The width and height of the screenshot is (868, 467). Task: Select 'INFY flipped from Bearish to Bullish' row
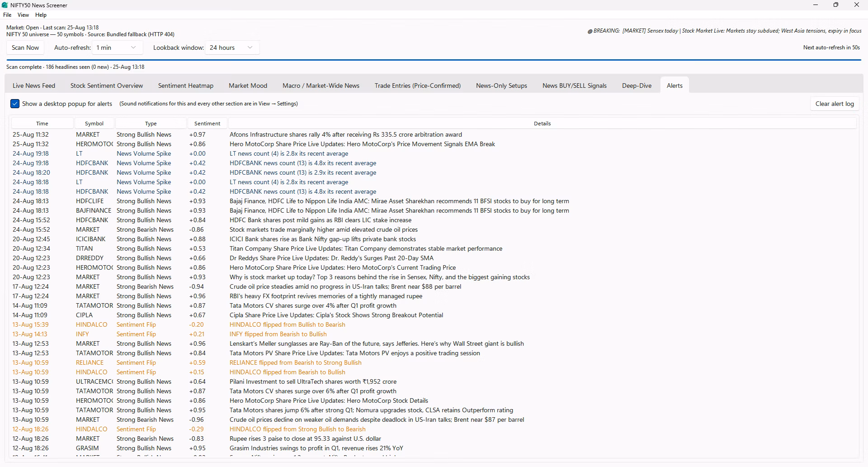[434, 334]
